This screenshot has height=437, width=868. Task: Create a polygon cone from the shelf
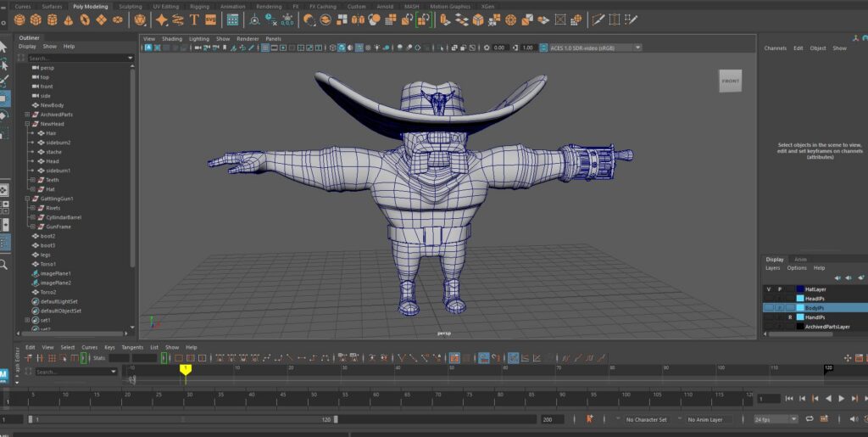coord(69,20)
